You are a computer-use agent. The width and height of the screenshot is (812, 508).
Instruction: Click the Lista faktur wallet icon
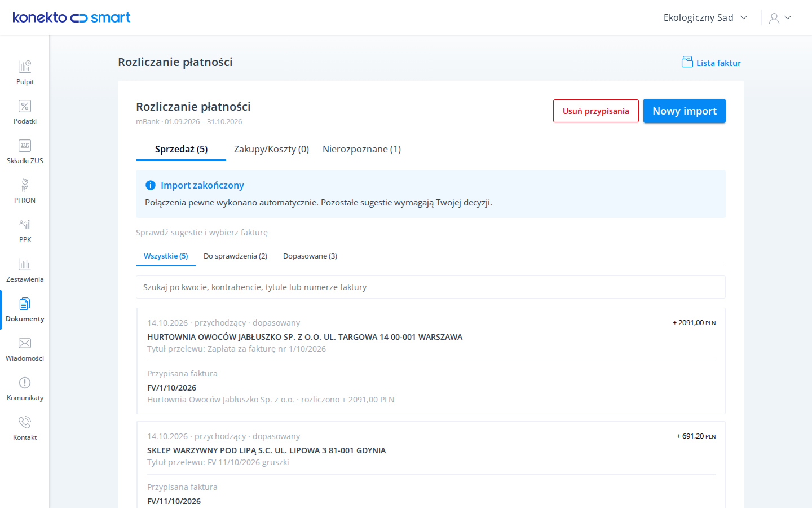click(x=687, y=62)
